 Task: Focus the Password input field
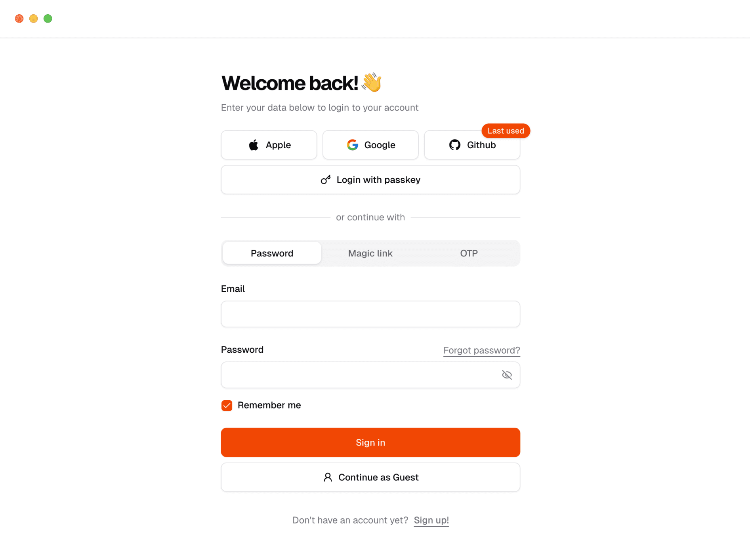click(x=361, y=375)
